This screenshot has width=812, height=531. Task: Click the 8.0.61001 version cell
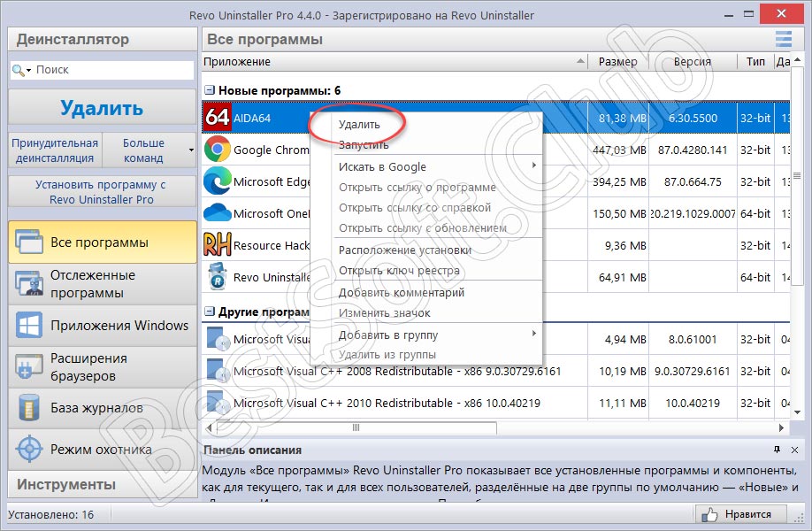pyautogui.click(x=693, y=339)
